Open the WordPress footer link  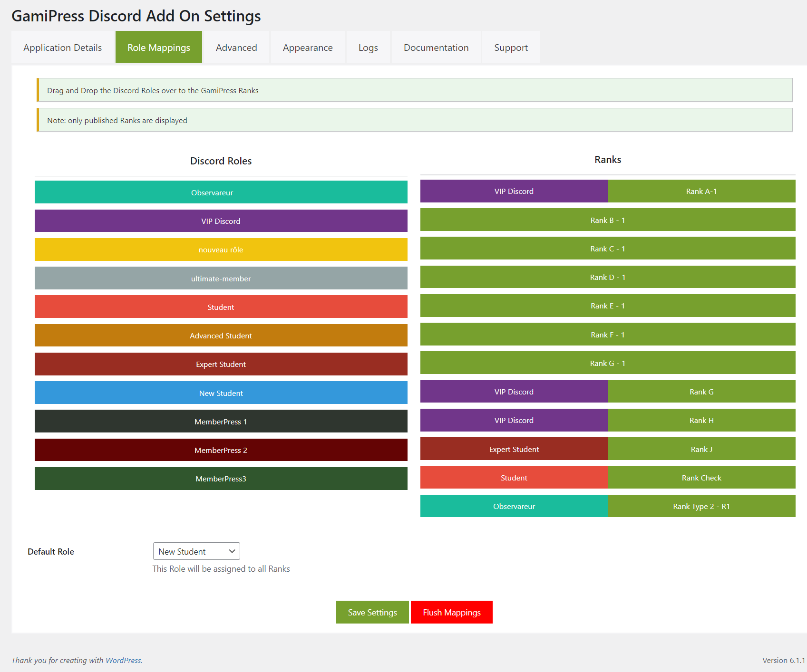click(123, 660)
